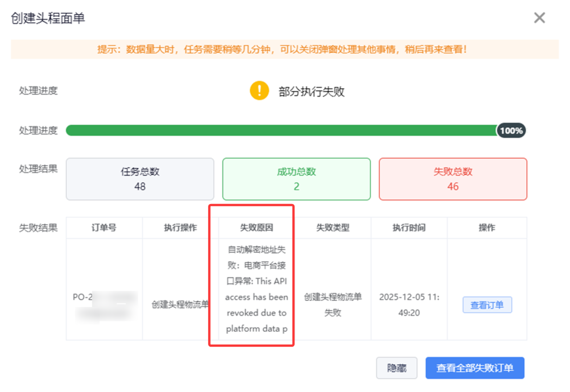
Task: Click the orange 提示 hint banner
Action: pos(284,49)
